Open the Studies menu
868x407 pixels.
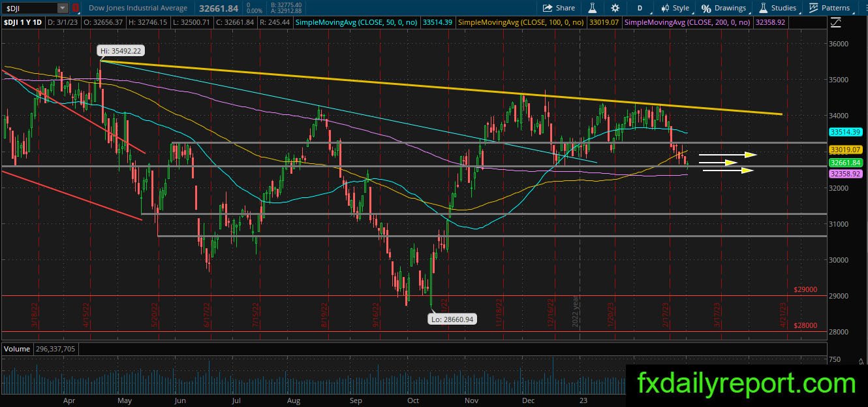point(777,8)
